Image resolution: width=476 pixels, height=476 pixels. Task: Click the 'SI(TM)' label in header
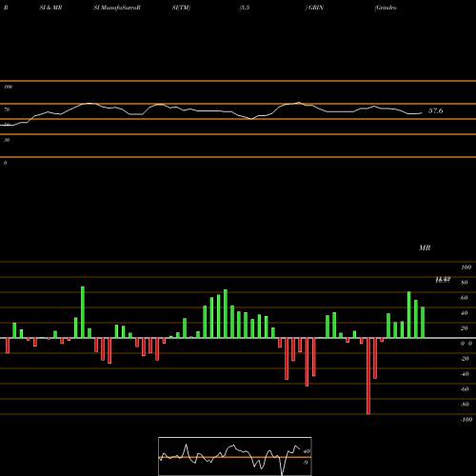tap(181, 8)
